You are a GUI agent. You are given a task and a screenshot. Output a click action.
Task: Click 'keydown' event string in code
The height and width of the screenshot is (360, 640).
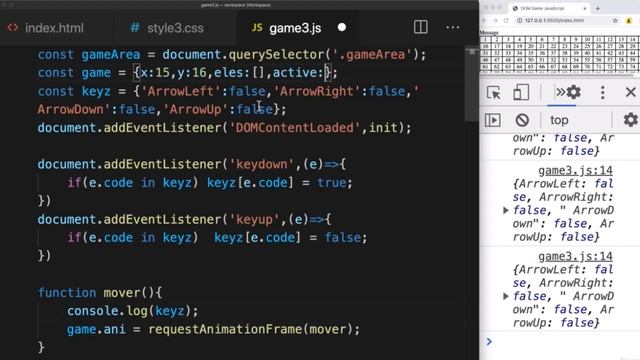coord(262,164)
